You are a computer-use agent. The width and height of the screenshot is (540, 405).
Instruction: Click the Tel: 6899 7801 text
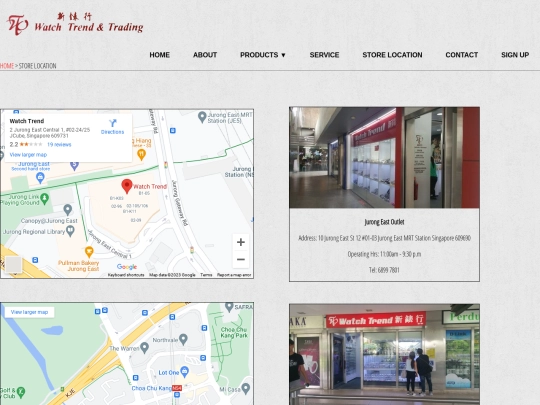(384, 270)
